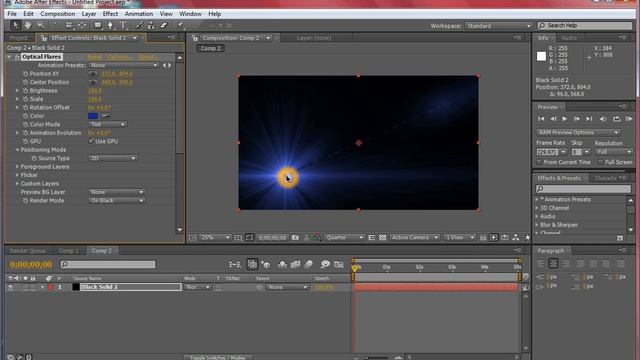640x360 pixels.
Task: Open the Graph Editor icon in timeline
Action: click(x=338, y=264)
